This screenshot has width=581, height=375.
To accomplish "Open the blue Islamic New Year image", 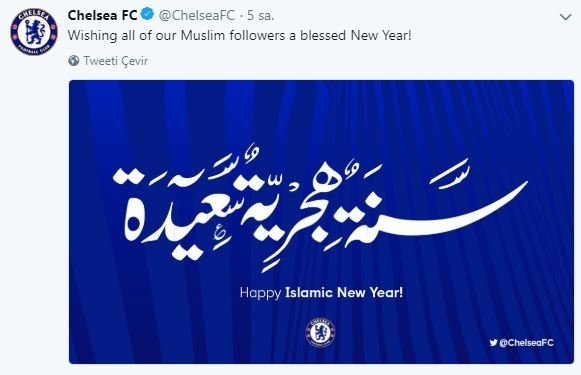I will point(321,222).
